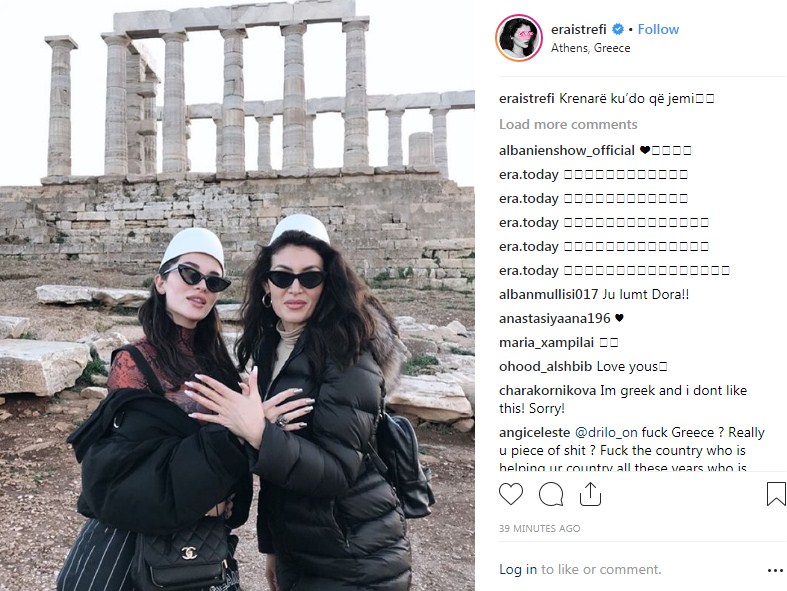The height and width of the screenshot is (591, 787).
Task: Open the Athens, Greece location link
Action: pyautogui.click(x=590, y=48)
